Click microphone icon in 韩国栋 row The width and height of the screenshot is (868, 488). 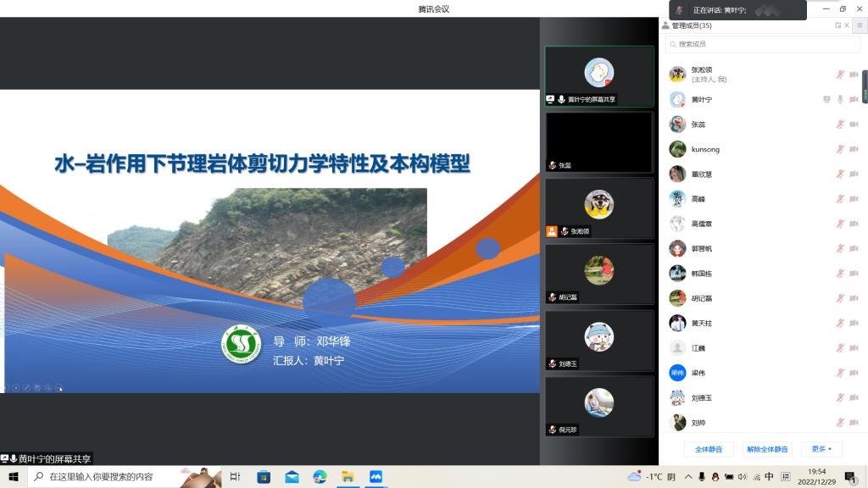click(x=840, y=274)
